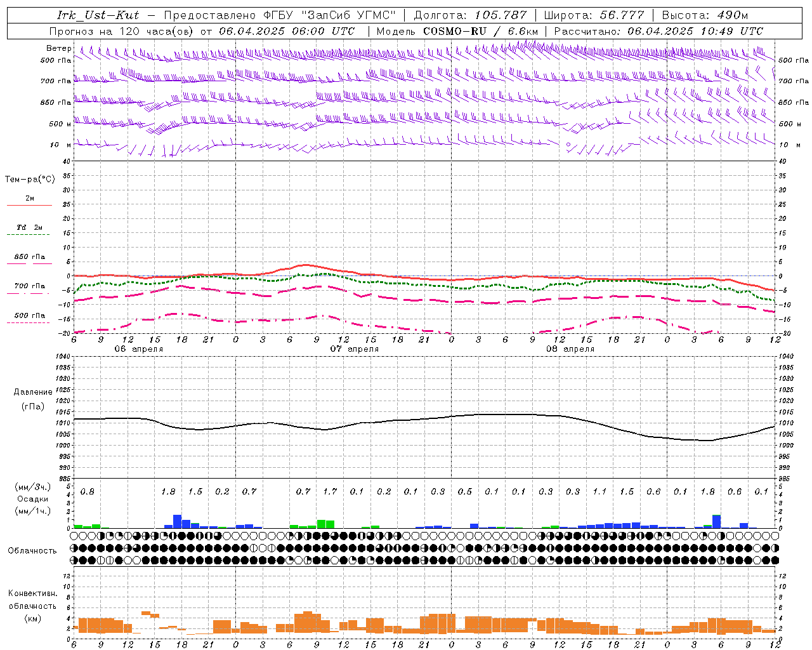Click the forecast header Прогноз на 120 часа(ов)
The height and width of the screenshot is (650, 812).
coord(122,31)
